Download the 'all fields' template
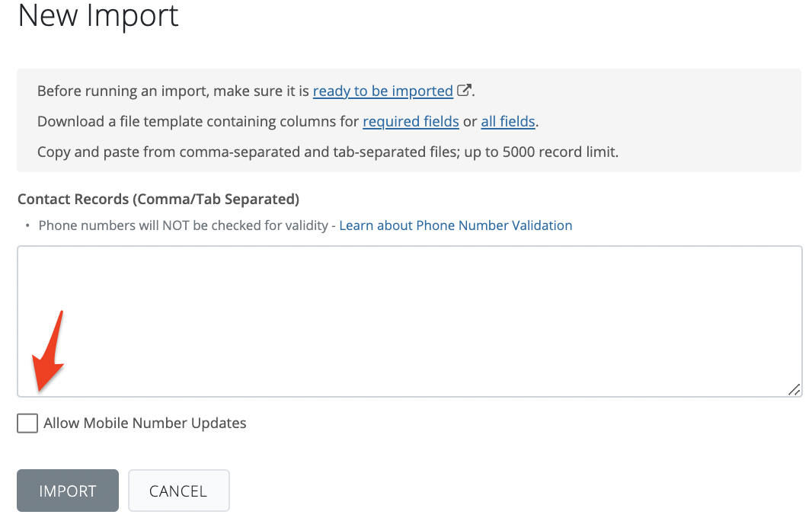The height and width of the screenshot is (521, 812). [508, 122]
